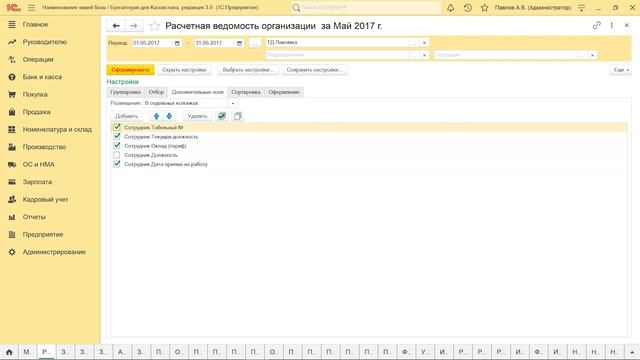The height and width of the screenshot is (360, 640).
Task: Move selected field up arrow
Action: pyautogui.click(x=156, y=116)
